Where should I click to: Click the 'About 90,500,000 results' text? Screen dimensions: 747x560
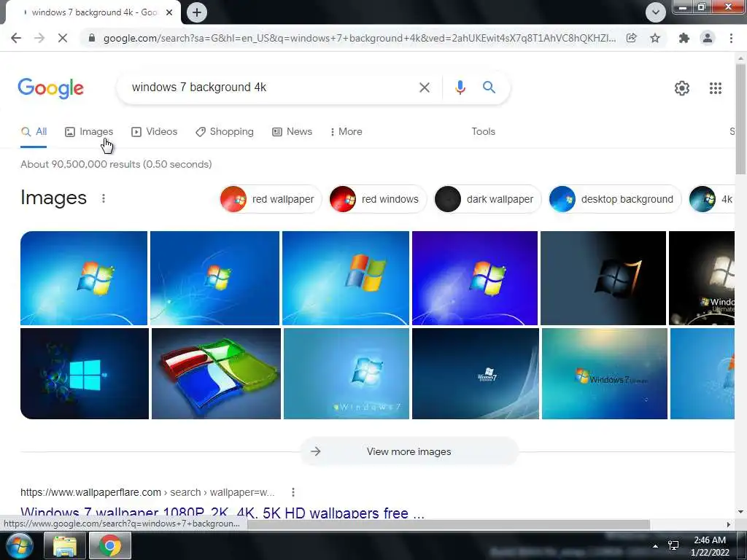(116, 164)
